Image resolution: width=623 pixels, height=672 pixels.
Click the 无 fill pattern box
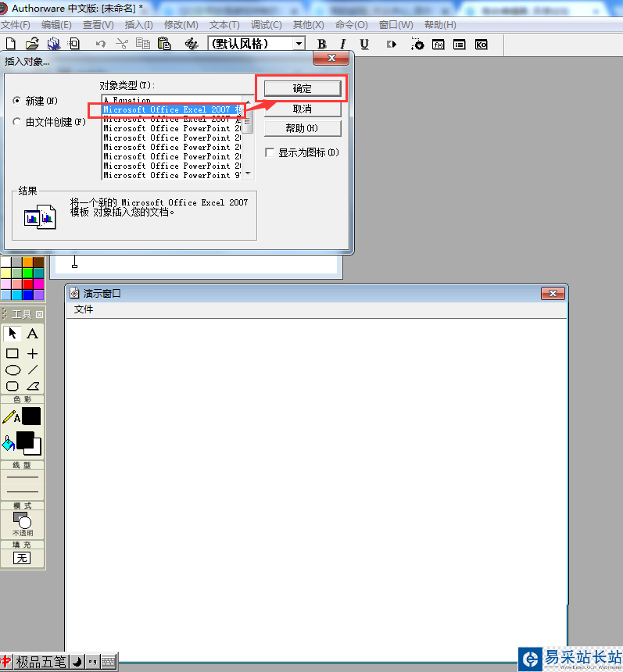(22, 558)
